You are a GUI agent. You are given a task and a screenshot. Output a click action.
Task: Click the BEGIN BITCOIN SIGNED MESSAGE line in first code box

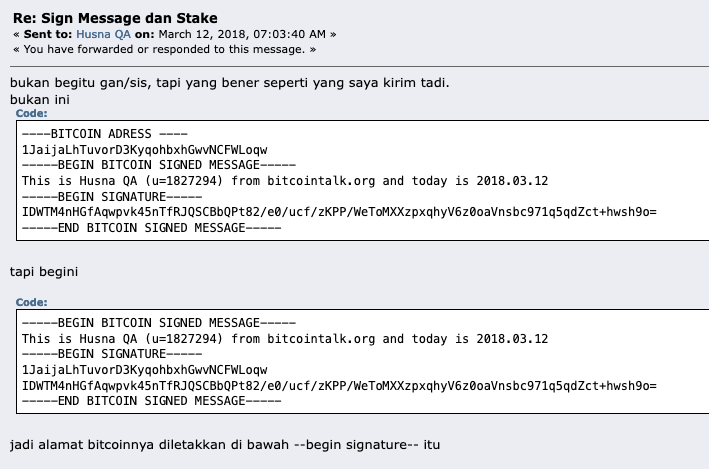[159, 165]
